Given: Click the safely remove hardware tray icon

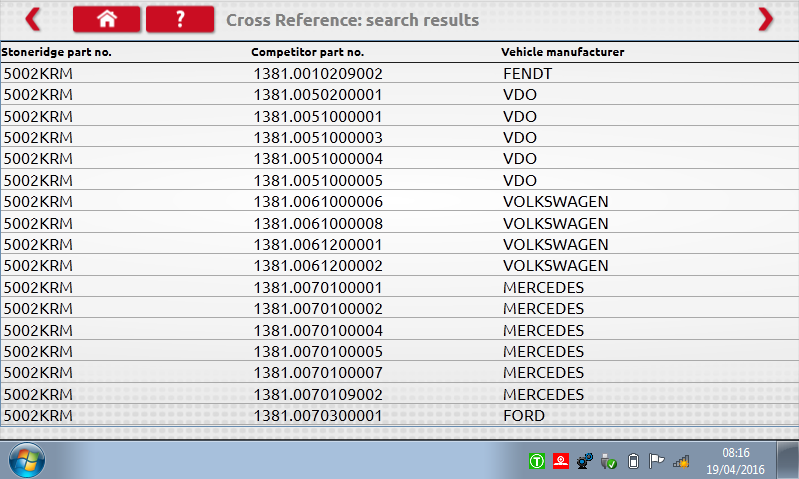Looking at the screenshot, I should 609,462.
